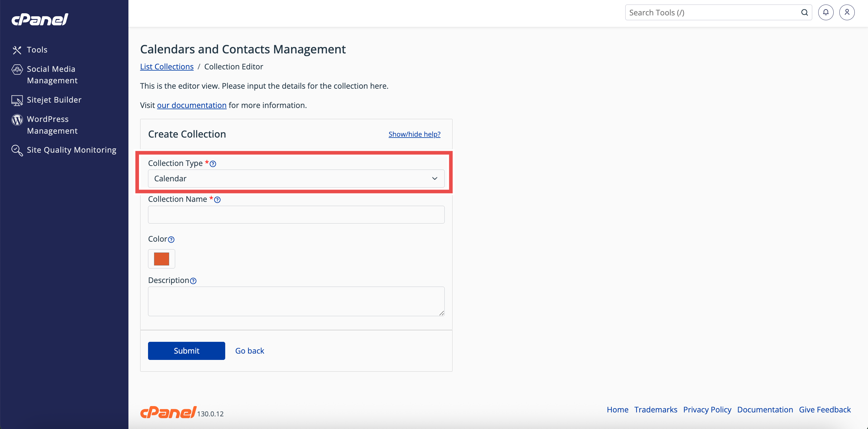
Task: Click Collection Type help icon
Action: tap(213, 164)
